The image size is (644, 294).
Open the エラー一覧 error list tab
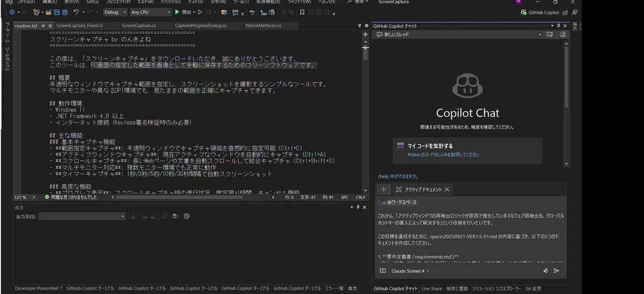point(334,288)
